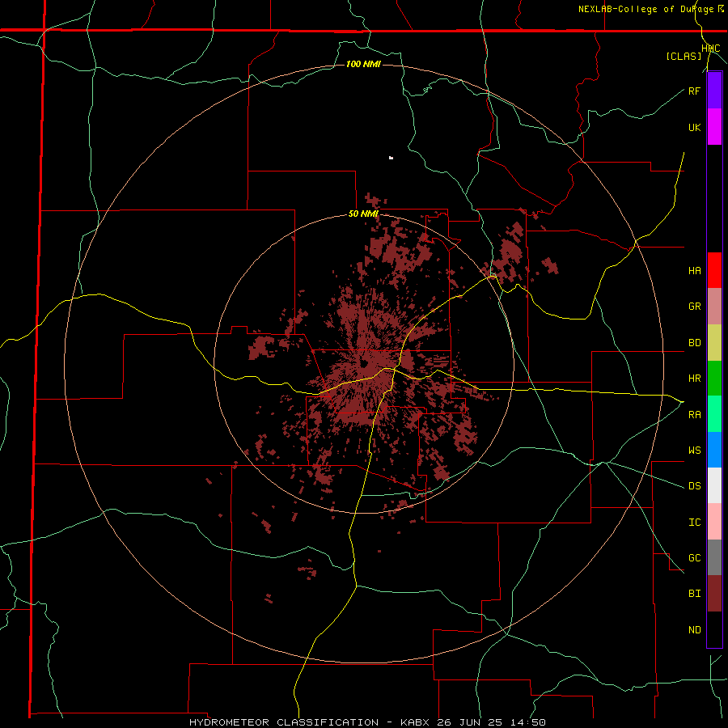The image size is (728, 728).
Task: Click the BI legend label
Action: (694, 594)
